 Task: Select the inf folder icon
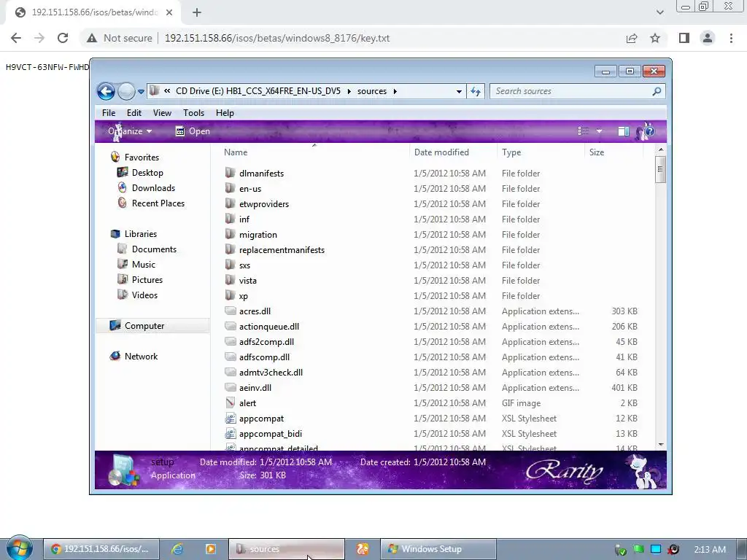[230, 219]
